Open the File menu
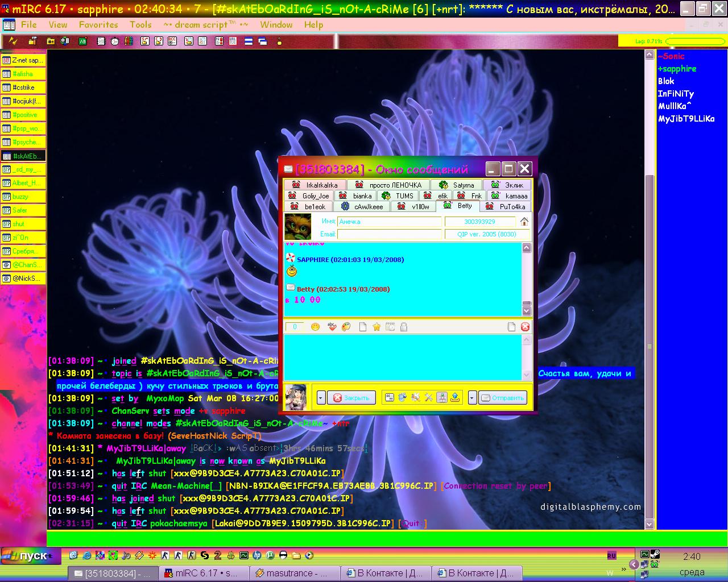This screenshot has height=582, width=728. pos(29,24)
